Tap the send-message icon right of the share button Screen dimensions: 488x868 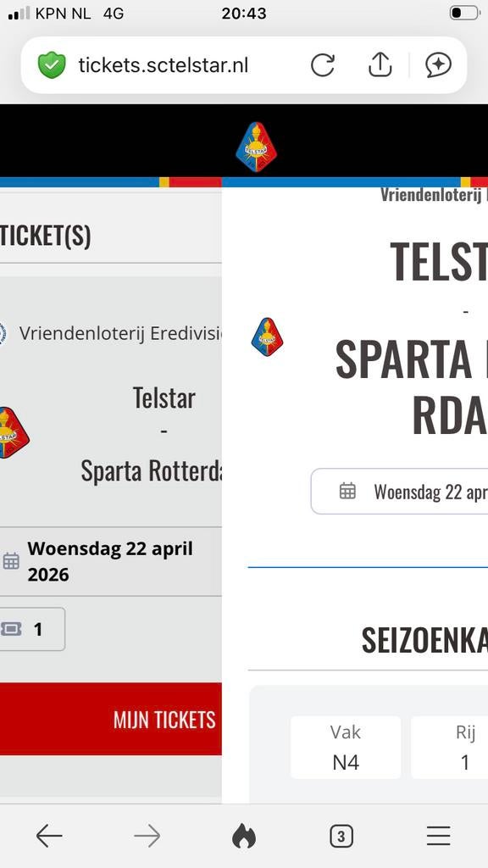(x=439, y=64)
